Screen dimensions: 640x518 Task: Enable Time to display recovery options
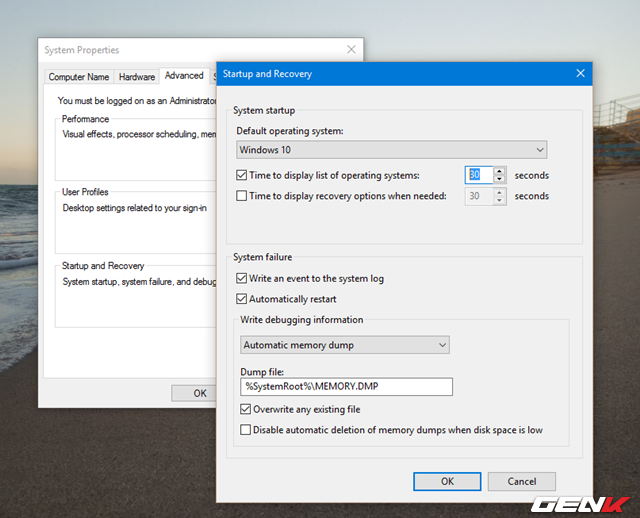tap(242, 196)
